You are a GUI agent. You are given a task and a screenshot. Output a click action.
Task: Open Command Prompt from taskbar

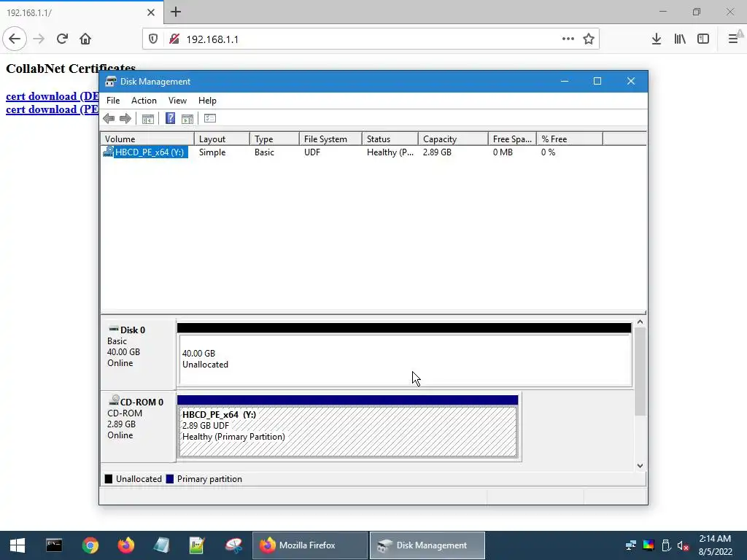pos(54,545)
